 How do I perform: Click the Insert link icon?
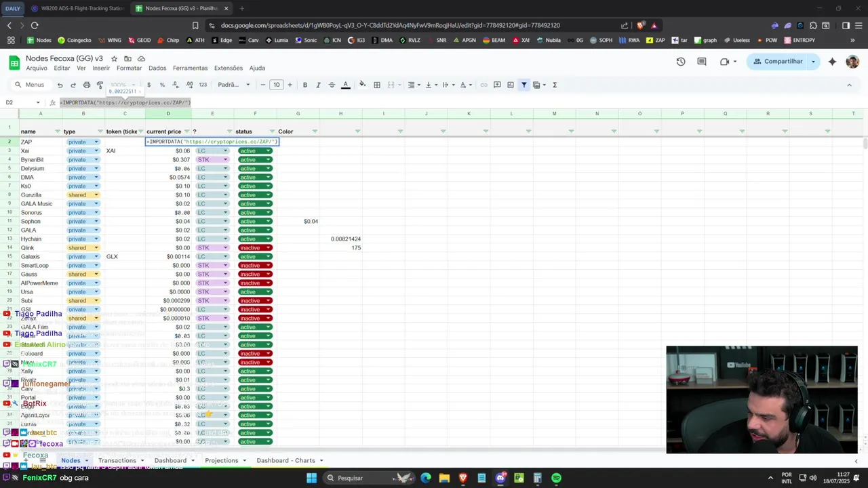point(484,85)
